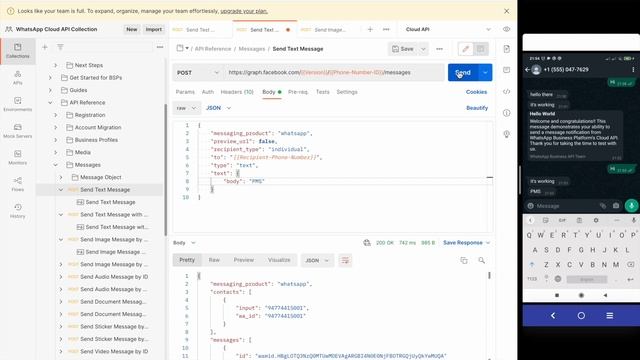Open the Monitors sidebar panel

[18, 158]
